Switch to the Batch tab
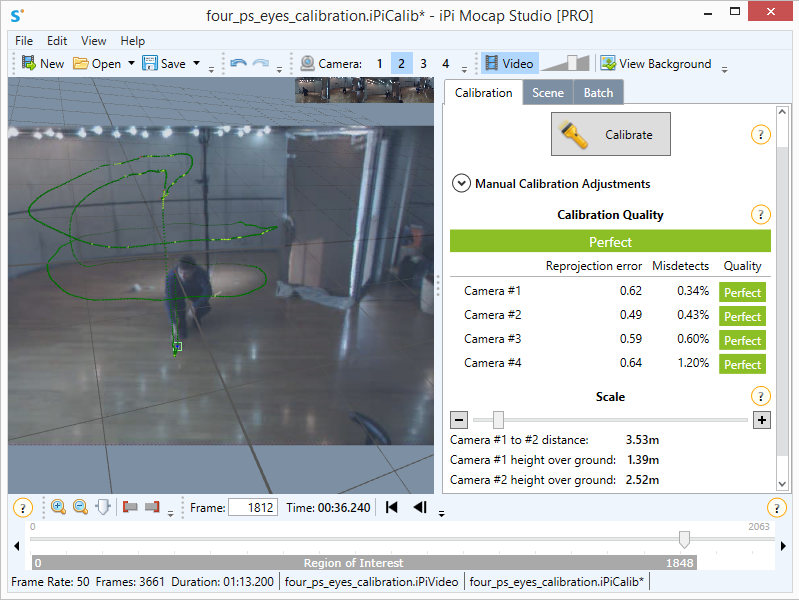 point(598,93)
